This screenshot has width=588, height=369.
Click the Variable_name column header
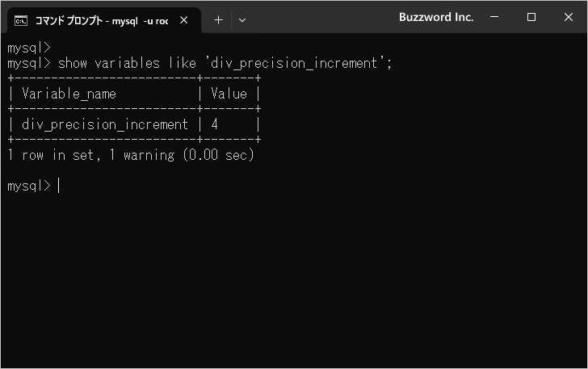click(x=69, y=94)
